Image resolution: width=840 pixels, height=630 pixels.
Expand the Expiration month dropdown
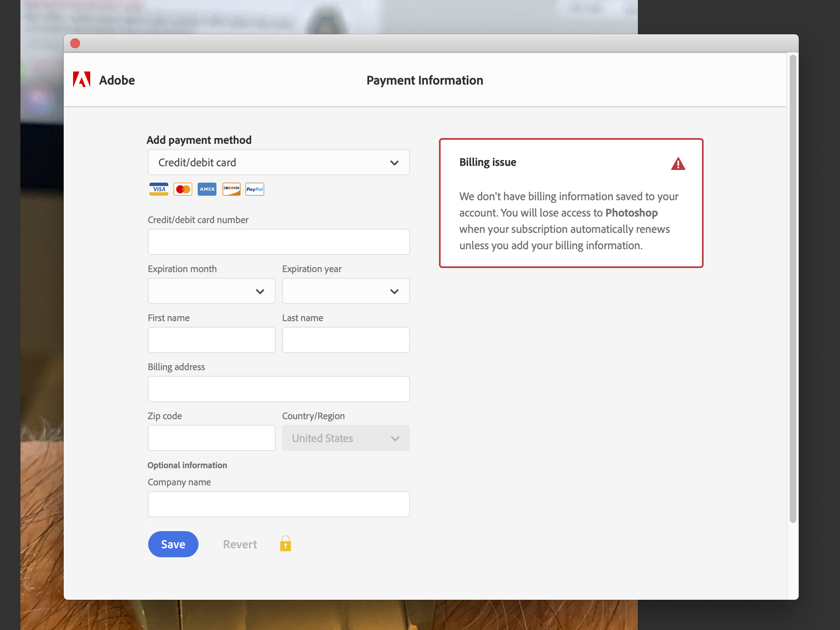point(211,291)
